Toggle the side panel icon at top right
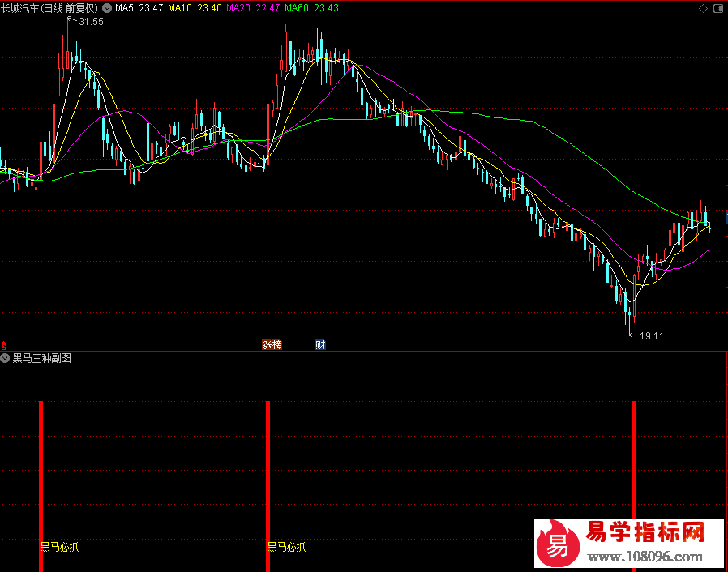 click(717, 8)
